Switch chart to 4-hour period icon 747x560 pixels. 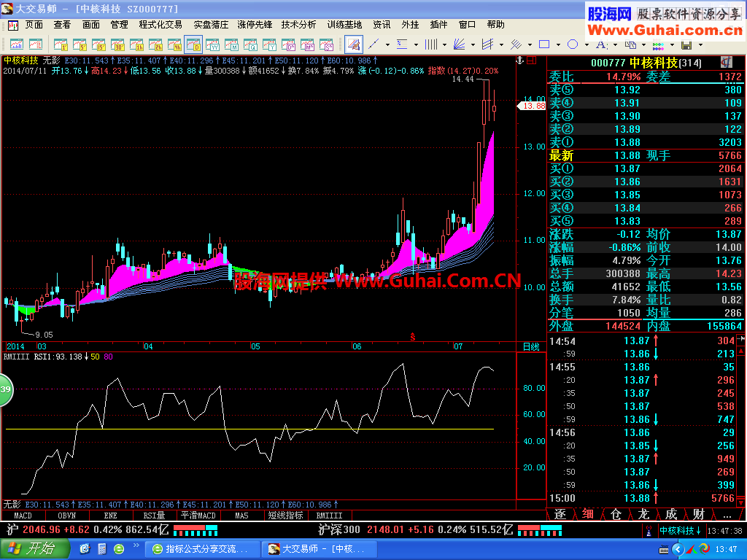[x=174, y=44]
